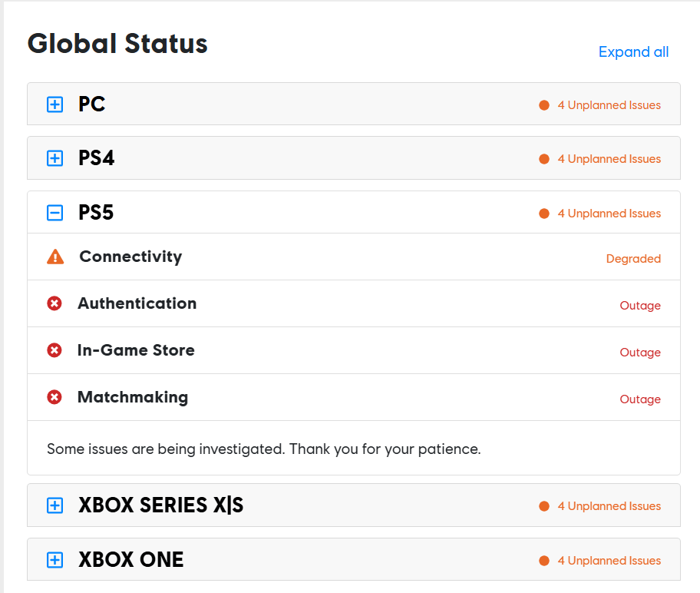Image resolution: width=700 pixels, height=593 pixels.
Task: Click the Expand all link
Action: click(633, 52)
